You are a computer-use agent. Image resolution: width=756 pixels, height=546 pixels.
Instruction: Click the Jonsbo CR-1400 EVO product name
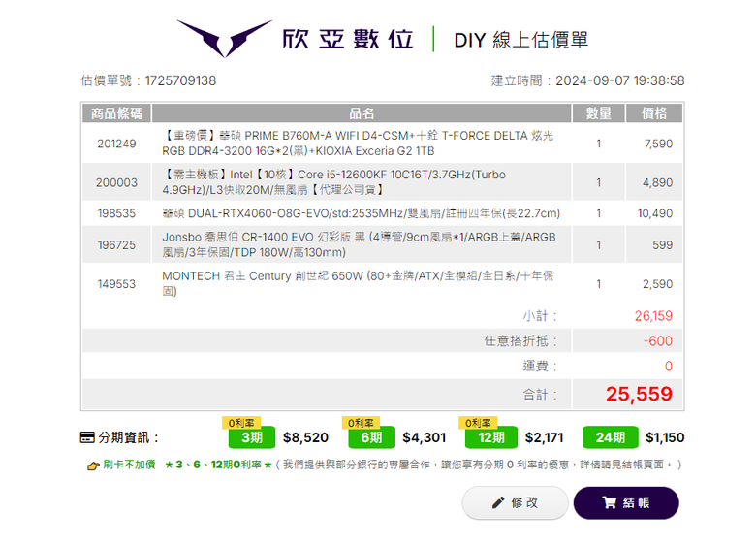(x=360, y=244)
